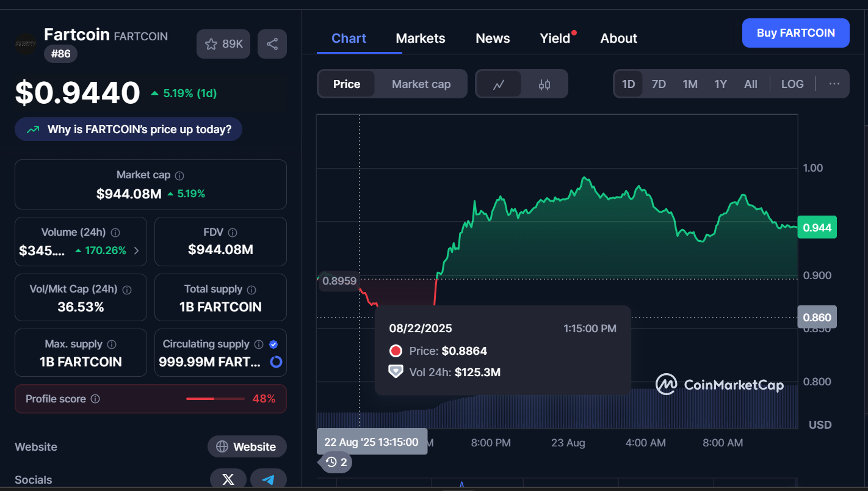Select the 1D time range
This screenshot has width=868, height=491.
[x=629, y=84]
